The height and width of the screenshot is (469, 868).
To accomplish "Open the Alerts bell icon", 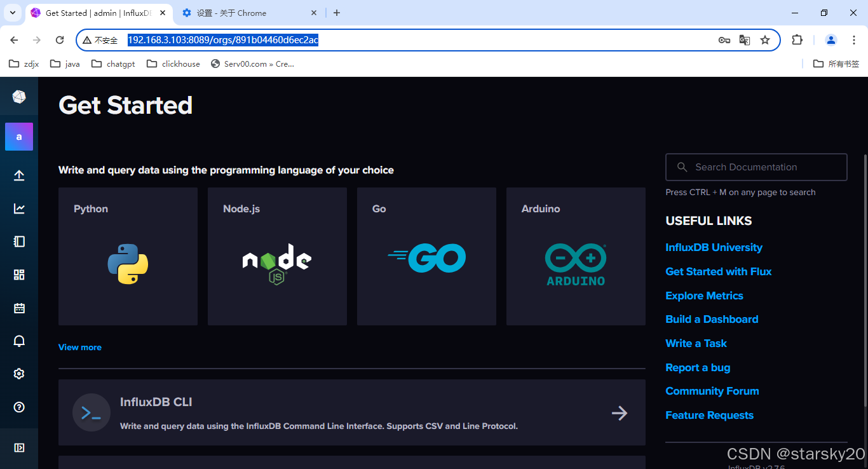I will (x=19, y=341).
